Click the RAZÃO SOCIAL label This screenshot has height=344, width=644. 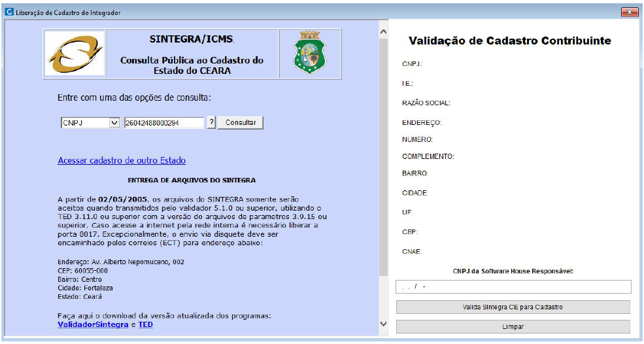pos(426,103)
